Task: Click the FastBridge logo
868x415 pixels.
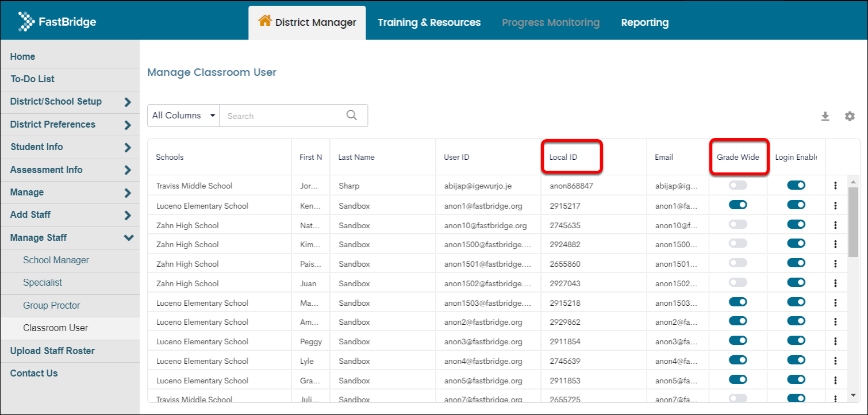Action: 57,22
